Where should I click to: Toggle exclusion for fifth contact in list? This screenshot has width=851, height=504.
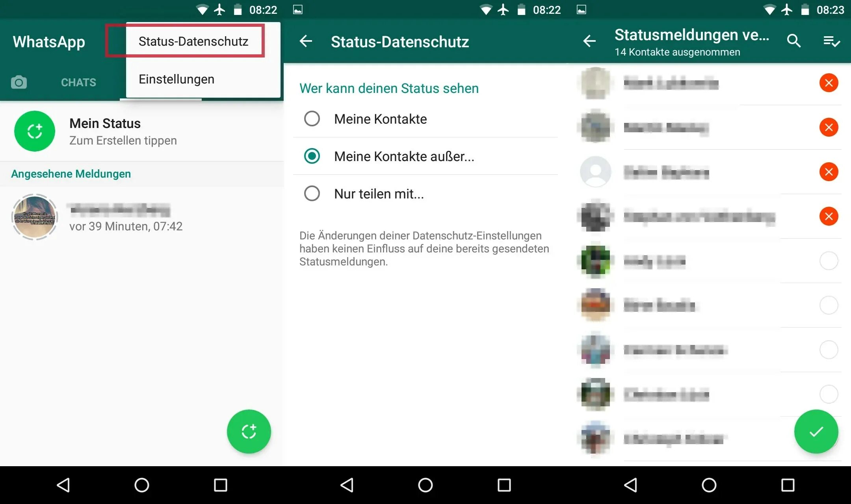pos(828,260)
